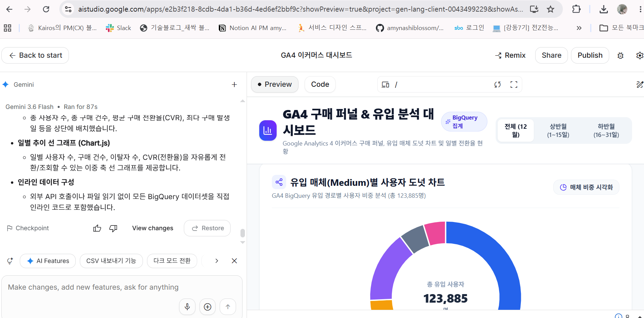Open the Slack bookmark
The height and width of the screenshot is (318, 644).
tap(118, 28)
